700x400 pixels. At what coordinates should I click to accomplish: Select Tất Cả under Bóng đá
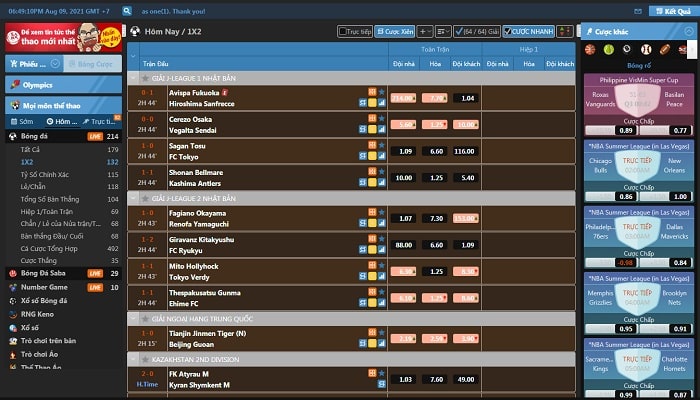30,150
